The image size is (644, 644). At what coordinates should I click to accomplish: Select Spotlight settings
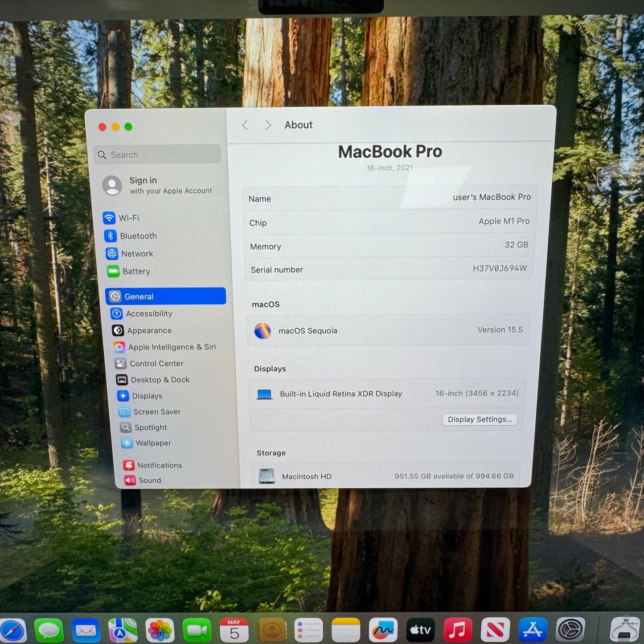tap(144, 427)
